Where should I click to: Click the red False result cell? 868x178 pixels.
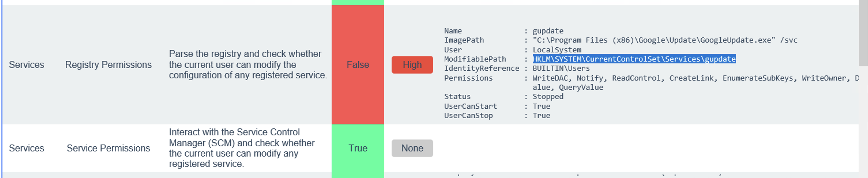pyautogui.click(x=358, y=65)
